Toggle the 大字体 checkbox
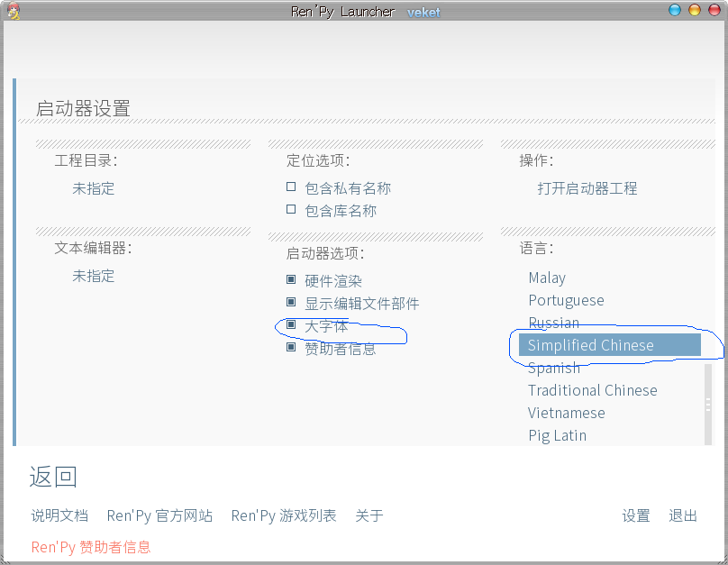 coord(291,324)
